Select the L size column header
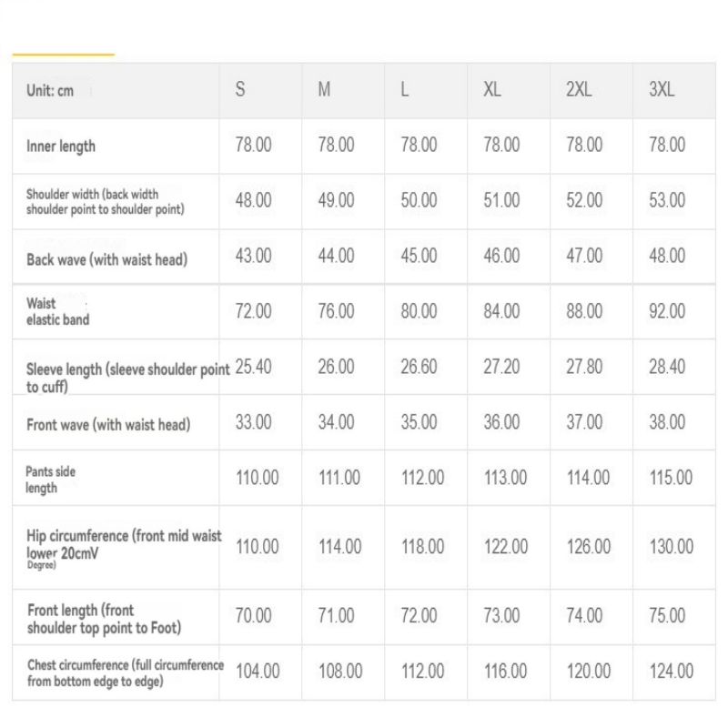The height and width of the screenshot is (728, 728). pos(405,89)
